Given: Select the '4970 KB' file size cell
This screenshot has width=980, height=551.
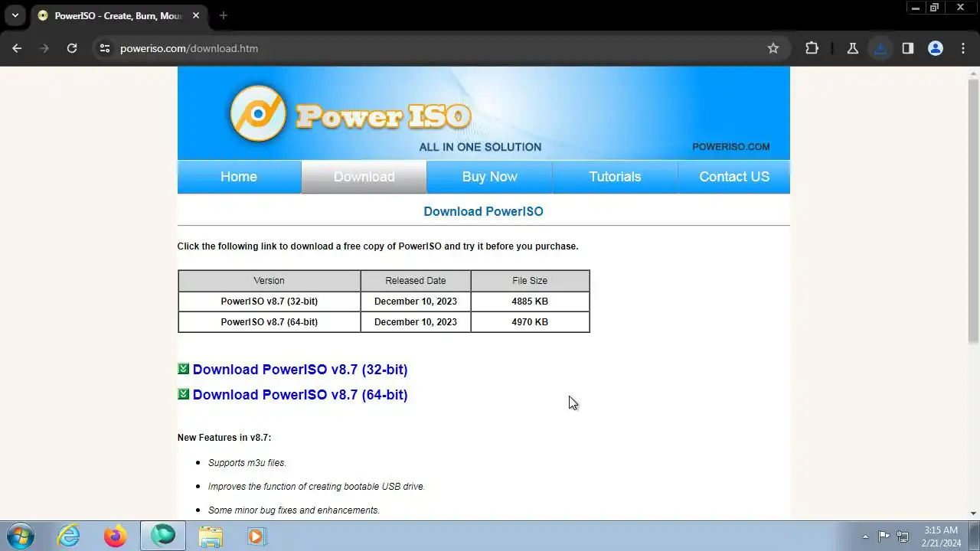Looking at the screenshot, I should tap(530, 322).
